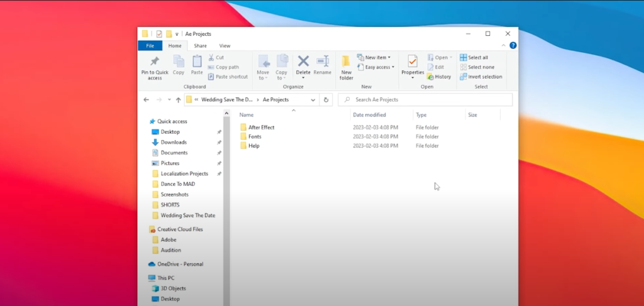Click the refresh icon beside address bar
The height and width of the screenshot is (306, 644).
[326, 99]
